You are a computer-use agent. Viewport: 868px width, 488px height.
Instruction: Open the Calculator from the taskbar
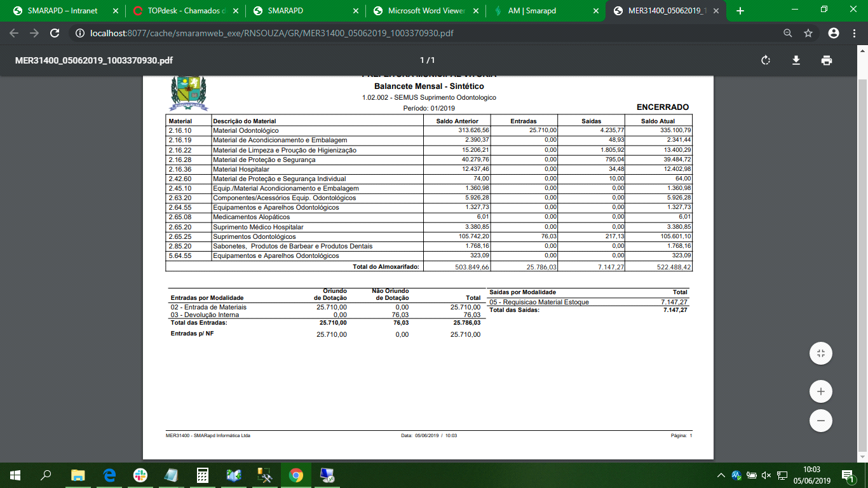(x=202, y=475)
